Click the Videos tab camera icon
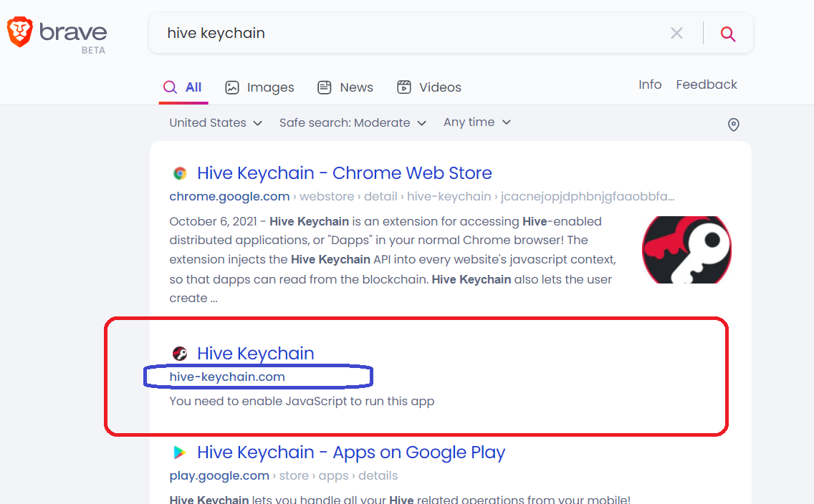 coord(403,87)
